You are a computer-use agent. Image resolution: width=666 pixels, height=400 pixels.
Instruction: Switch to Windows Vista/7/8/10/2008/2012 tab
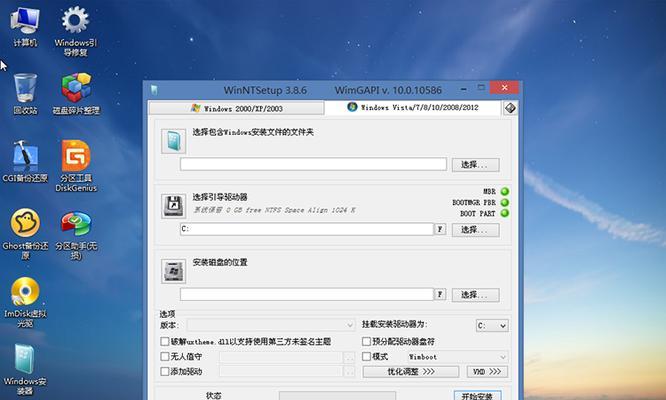coord(413,107)
